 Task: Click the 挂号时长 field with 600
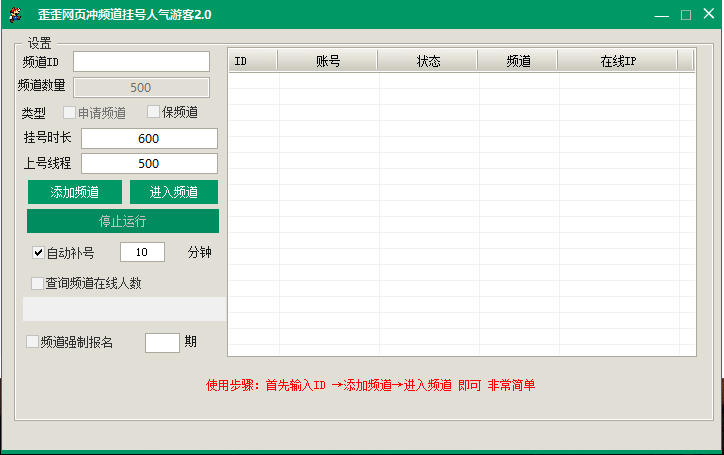click(x=149, y=139)
